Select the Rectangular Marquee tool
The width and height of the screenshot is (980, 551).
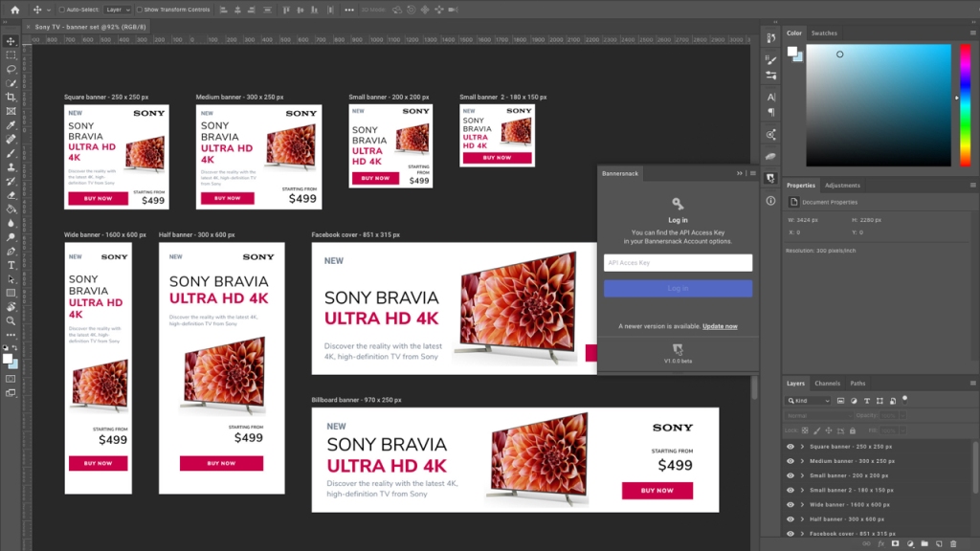click(x=11, y=55)
